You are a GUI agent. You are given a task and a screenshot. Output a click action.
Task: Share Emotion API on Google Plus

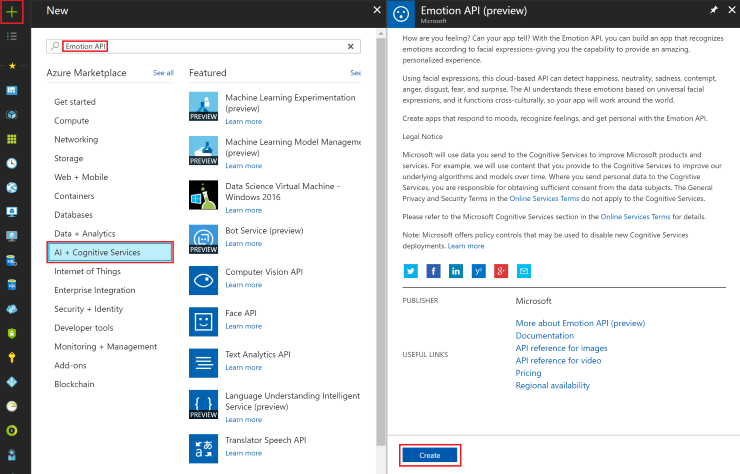pos(501,271)
